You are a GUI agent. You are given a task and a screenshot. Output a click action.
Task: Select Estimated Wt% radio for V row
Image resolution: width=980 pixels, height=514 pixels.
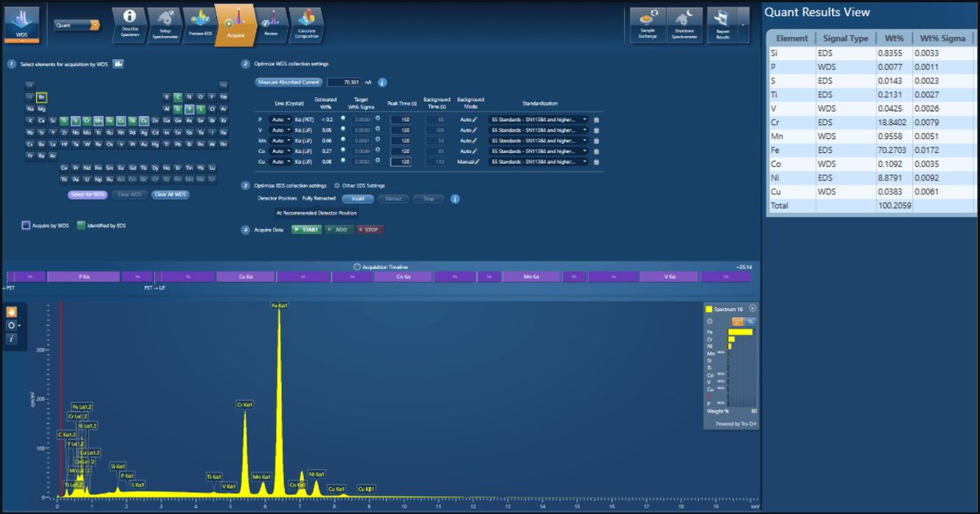pos(343,130)
